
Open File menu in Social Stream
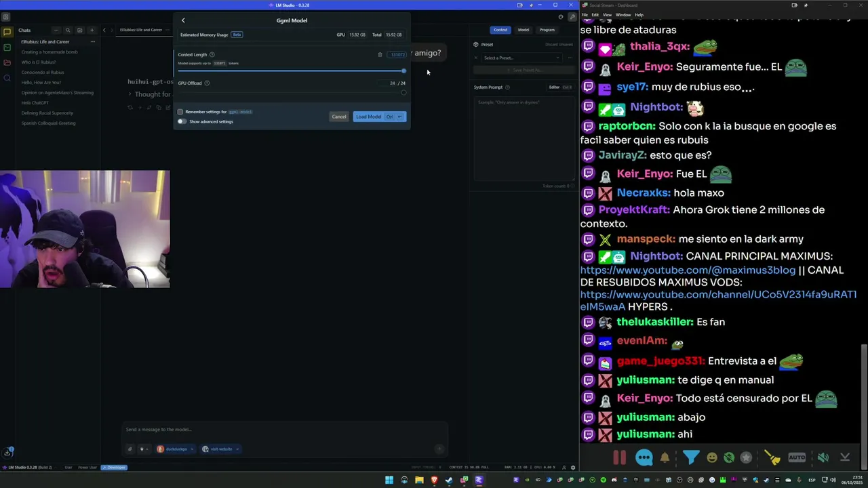coord(585,14)
